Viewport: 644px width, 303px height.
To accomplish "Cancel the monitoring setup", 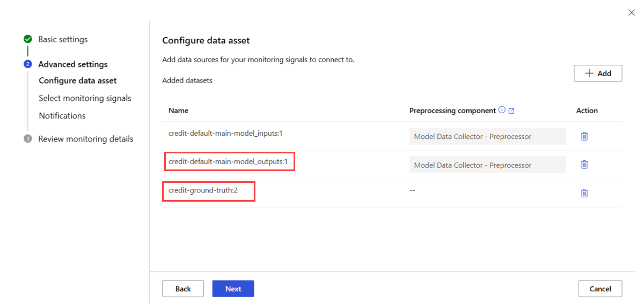I will [600, 289].
